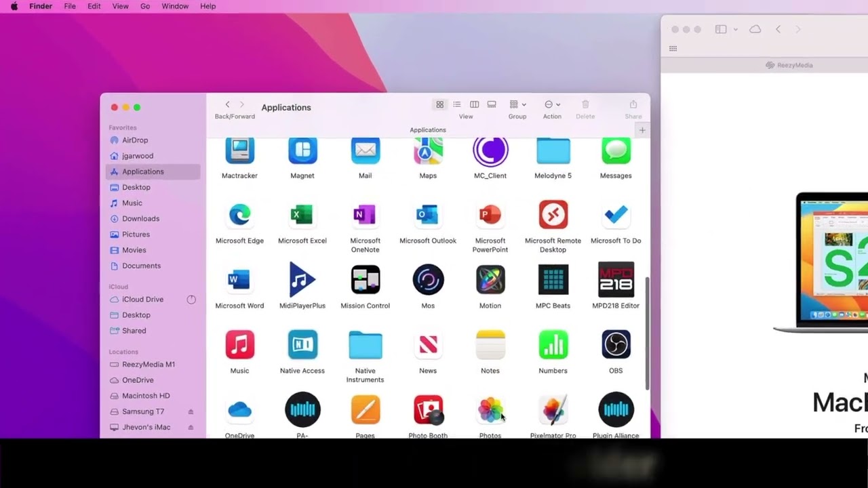Image resolution: width=868 pixels, height=488 pixels.
Task: Select the Microsoft Word icon
Action: pos(239,280)
